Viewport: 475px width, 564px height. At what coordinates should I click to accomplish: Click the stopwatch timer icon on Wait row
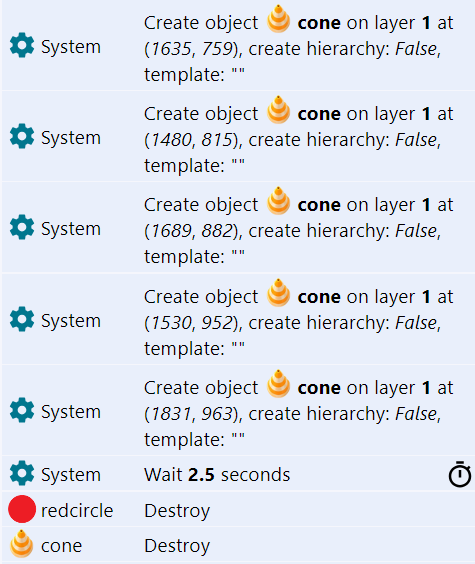pos(460,474)
